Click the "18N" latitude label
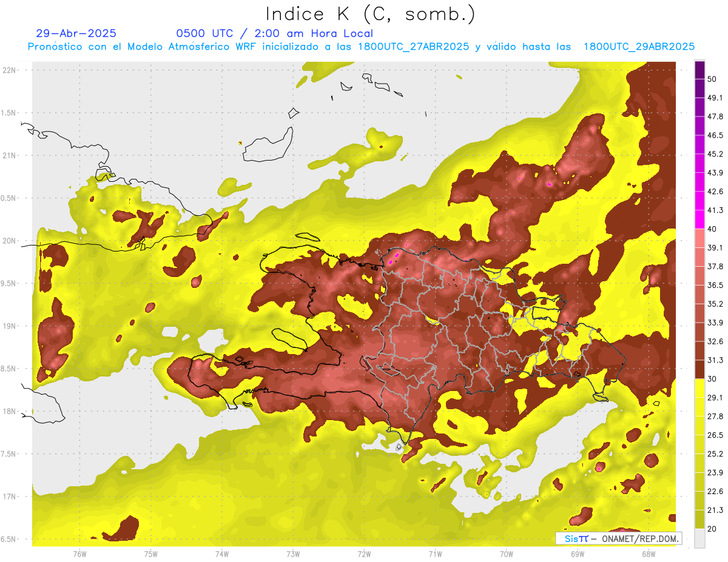The height and width of the screenshot is (562, 728). pyautogui.click(x=10, y=412)
